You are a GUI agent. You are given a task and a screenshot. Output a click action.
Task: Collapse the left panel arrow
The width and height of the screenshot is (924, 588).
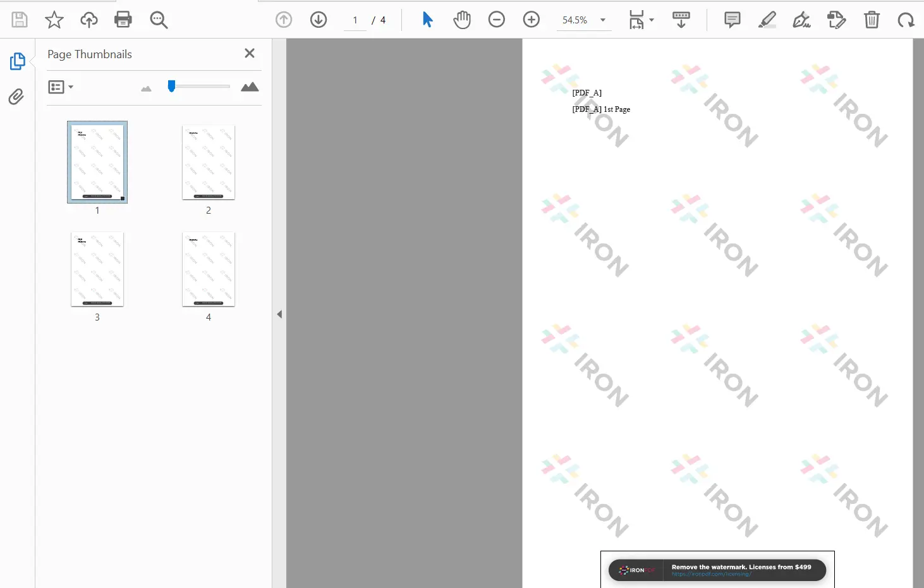tap(279, 314)
